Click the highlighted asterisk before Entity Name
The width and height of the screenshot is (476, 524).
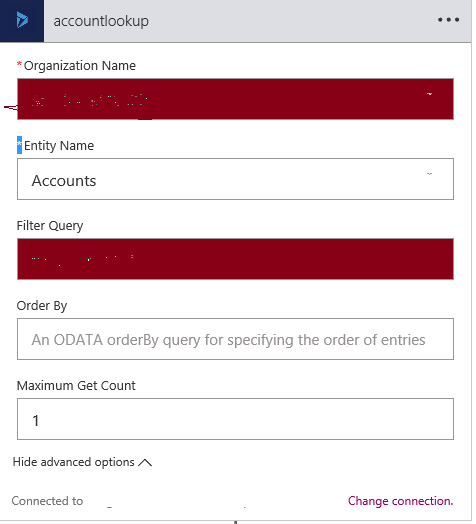19,145
